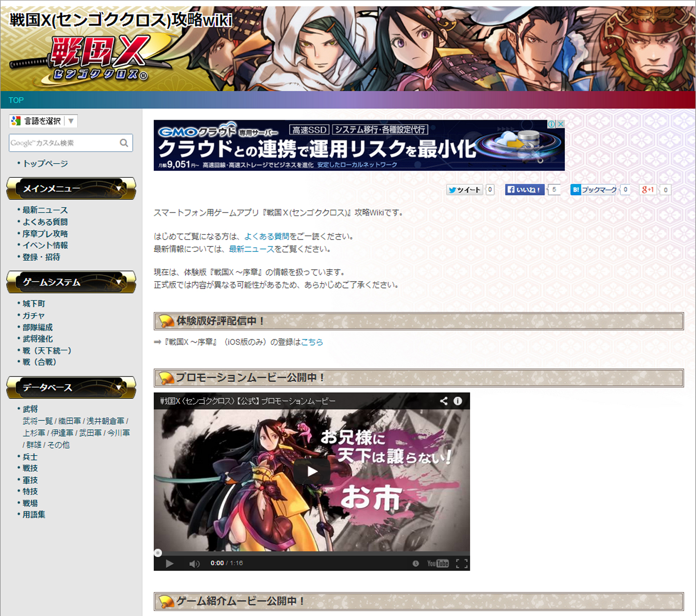Open the 戦（合戦） link
This screenshot has width=696, height=616.
coord(40,362)
